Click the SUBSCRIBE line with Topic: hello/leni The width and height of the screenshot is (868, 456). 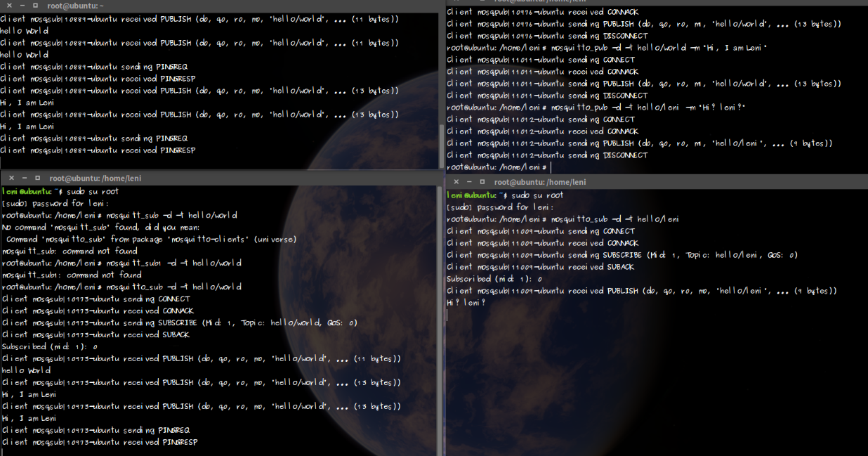click(x=622, y=255)
